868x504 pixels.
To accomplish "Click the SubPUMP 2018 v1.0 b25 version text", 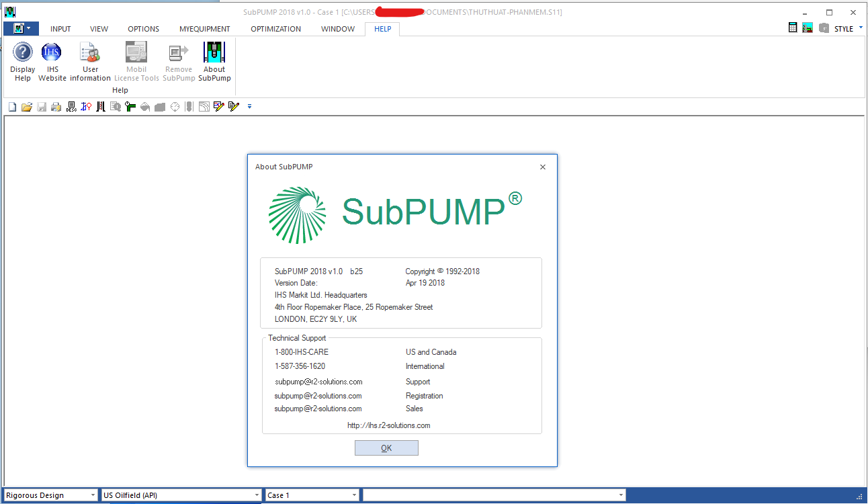I will coord(318,271).
